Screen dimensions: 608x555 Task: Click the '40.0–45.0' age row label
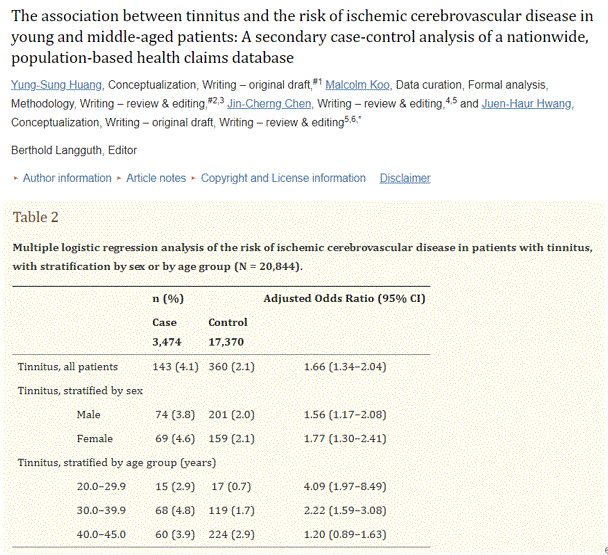point(101,534)
